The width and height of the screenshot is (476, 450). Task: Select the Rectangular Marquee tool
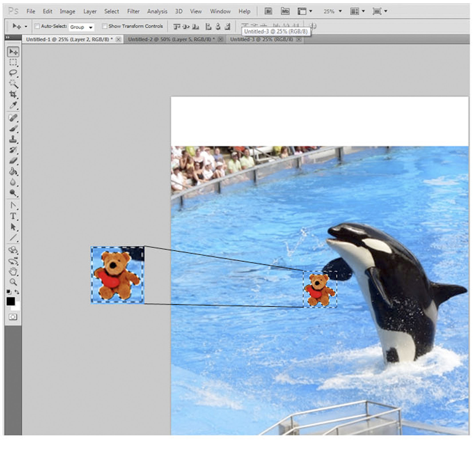pyautogui.click(x=13, y=62)
